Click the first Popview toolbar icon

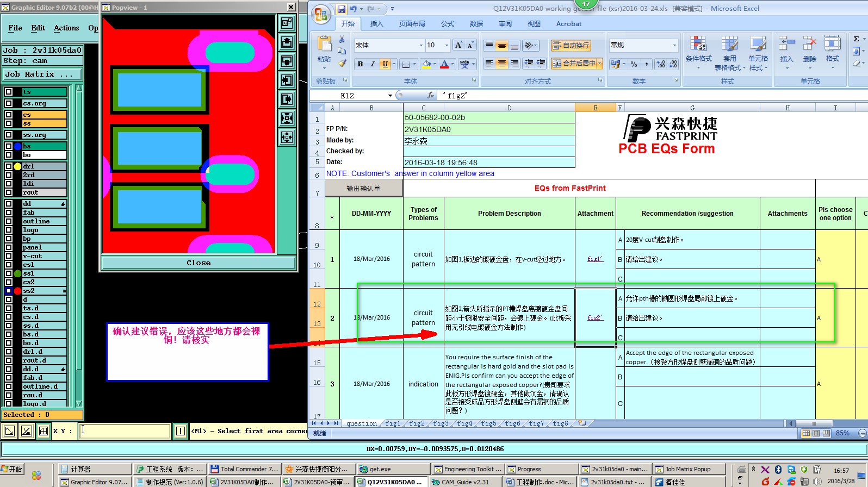pyautogui.click(x=287, y=23)
